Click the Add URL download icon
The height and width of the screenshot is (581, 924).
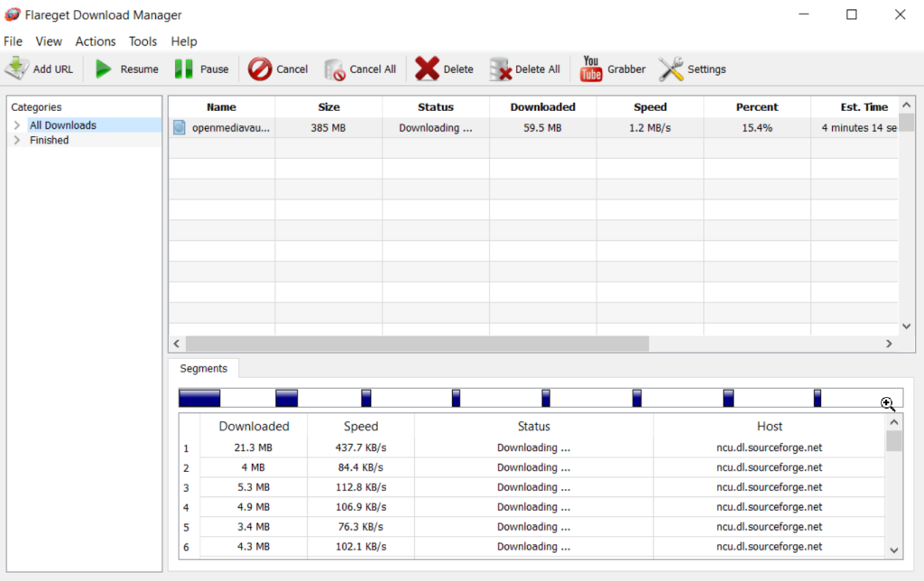coord(16,69)
